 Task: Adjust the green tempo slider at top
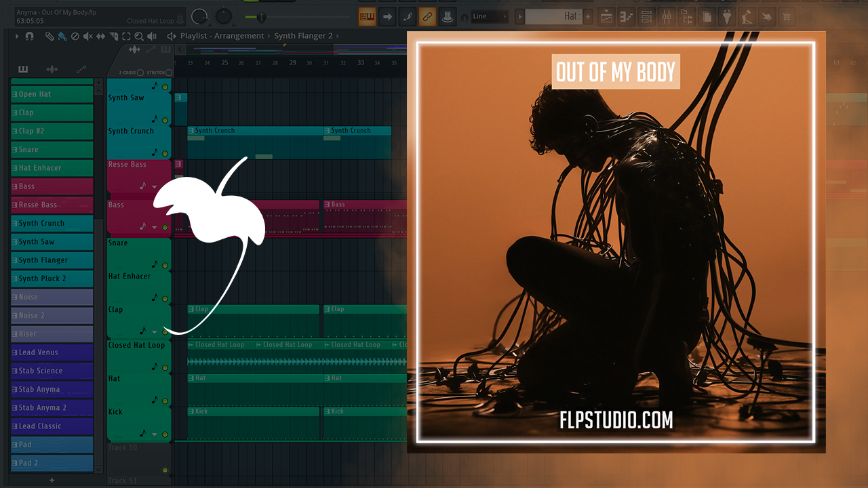[x=261, y=16]
